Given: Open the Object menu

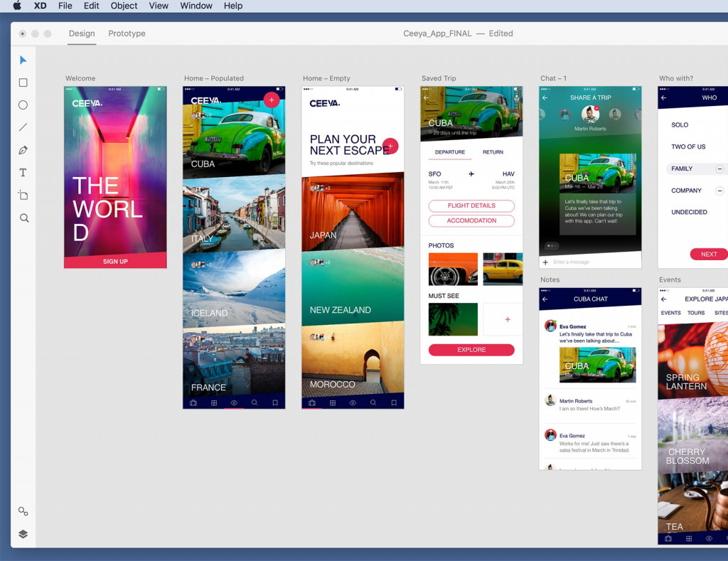Looking at the screenshot, I should pyautogui.click(x=124, y=6).
